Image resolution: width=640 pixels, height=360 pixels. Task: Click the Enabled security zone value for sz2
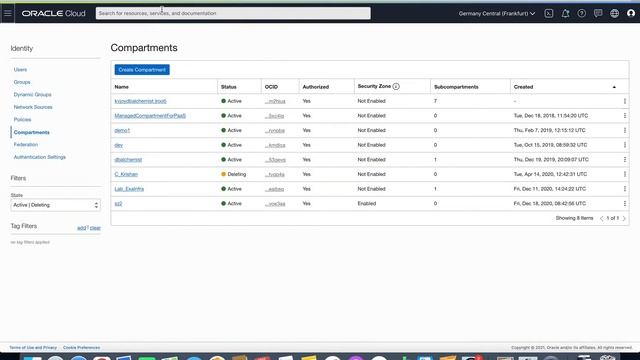click(367, 203)
